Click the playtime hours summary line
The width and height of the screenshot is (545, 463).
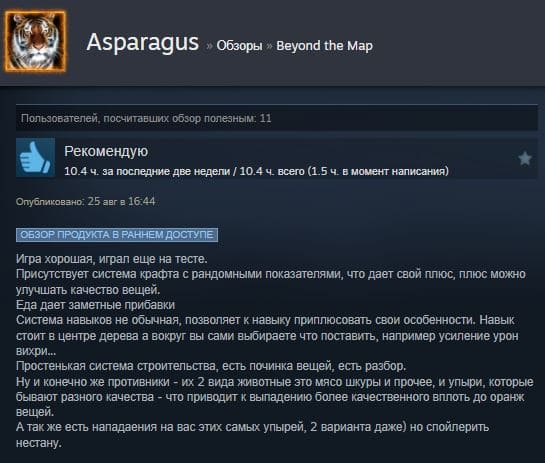click(x=256, y=171)
